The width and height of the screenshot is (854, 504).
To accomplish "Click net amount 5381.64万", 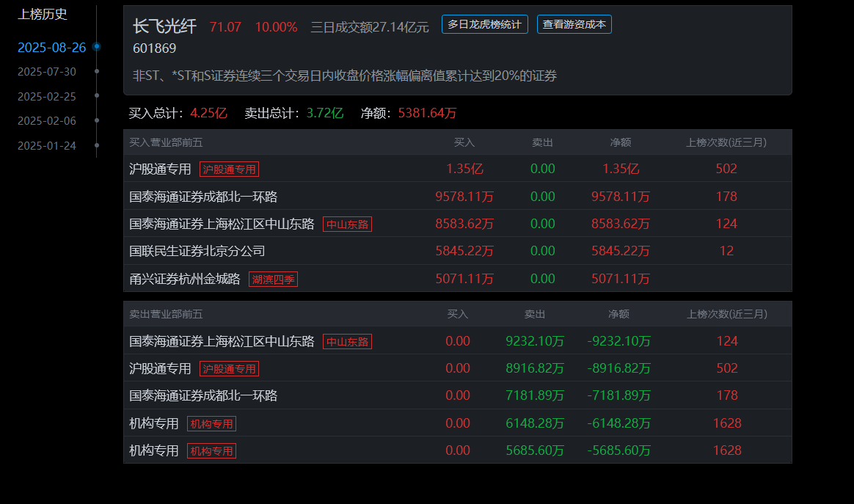I will pyautogui.click(x=427, y=113).
